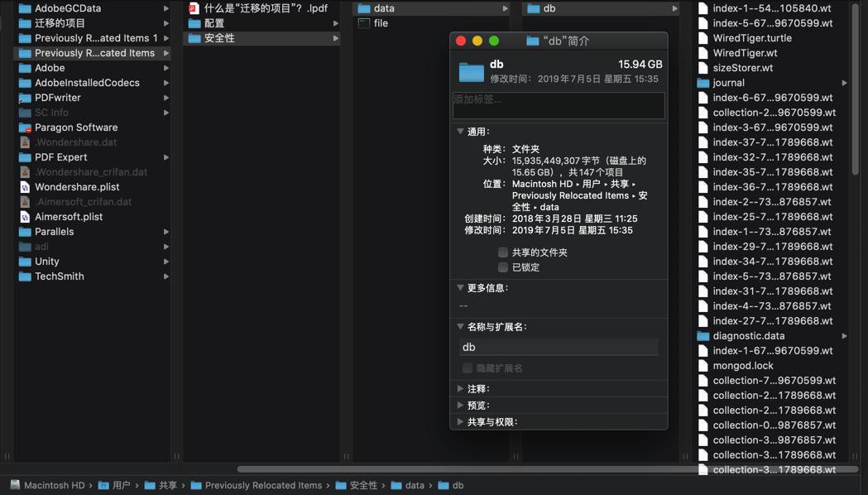
Task: Expand the 预览 section
Action: tap(460, 406)
